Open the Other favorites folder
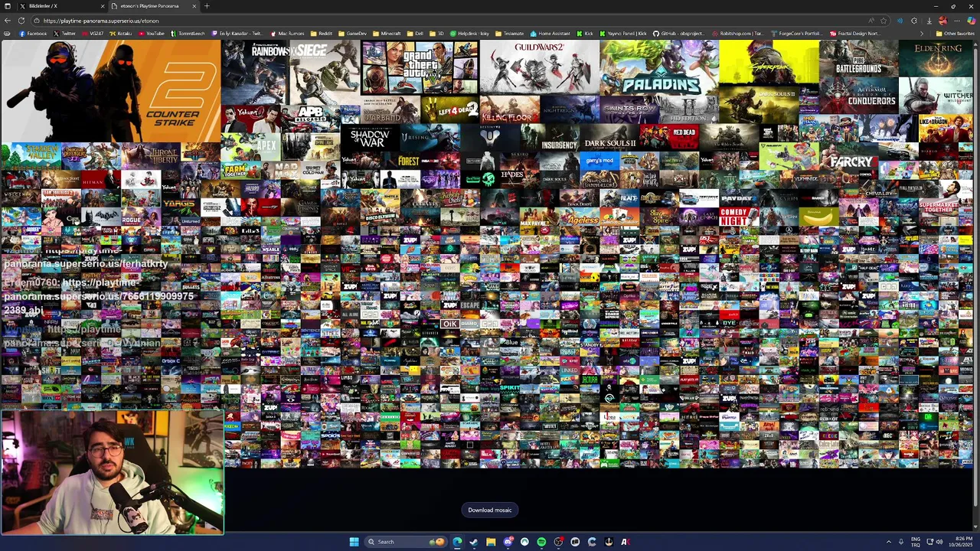Screen dimensions: 980x551 tap(954, 34)
